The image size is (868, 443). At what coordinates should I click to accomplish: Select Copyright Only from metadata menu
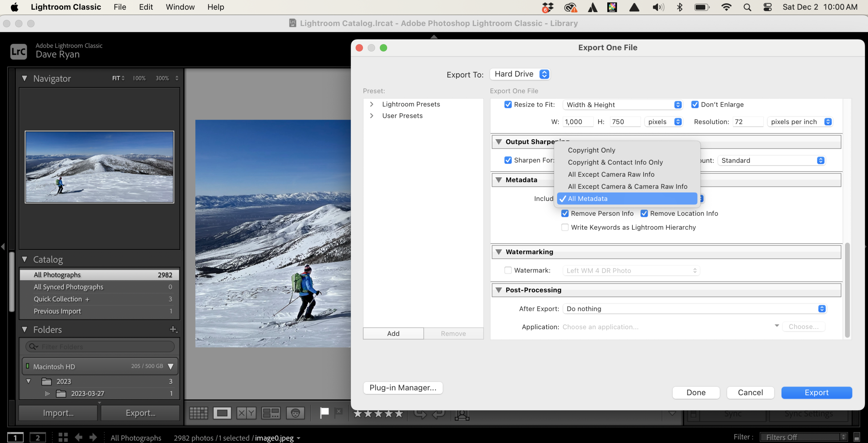click(x=592, y=150)
